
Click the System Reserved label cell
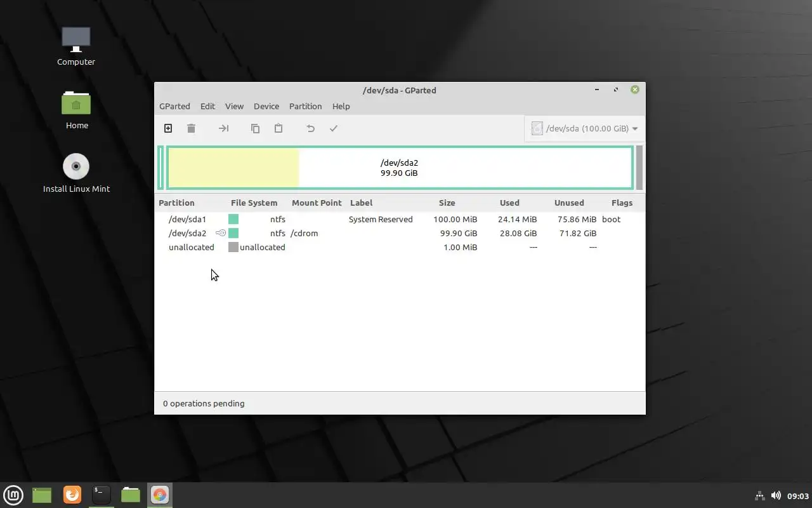point(381,219)
